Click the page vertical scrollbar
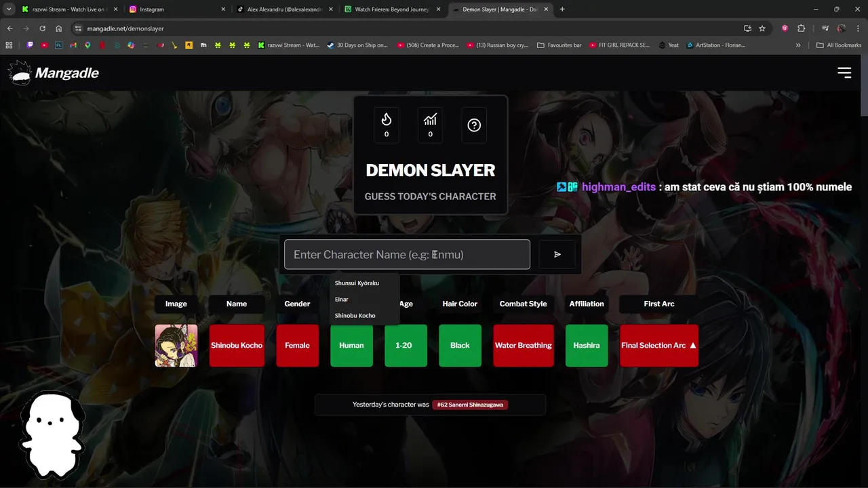 tap(864, 87)
